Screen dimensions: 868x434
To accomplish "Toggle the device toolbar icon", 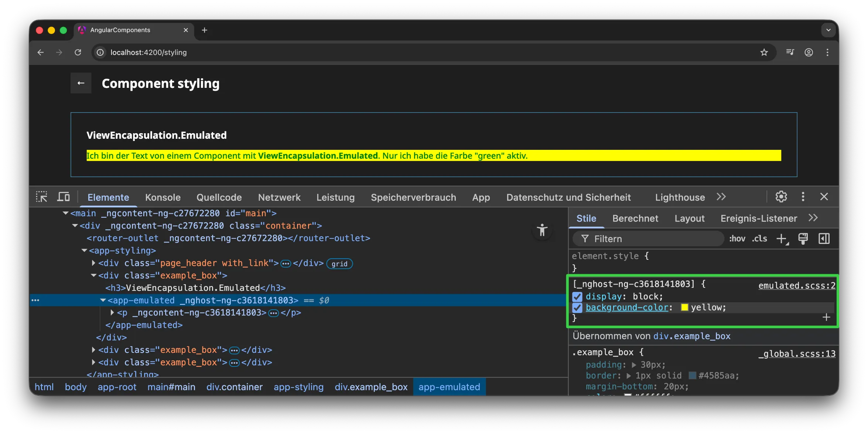I will (x=64, y=197).
